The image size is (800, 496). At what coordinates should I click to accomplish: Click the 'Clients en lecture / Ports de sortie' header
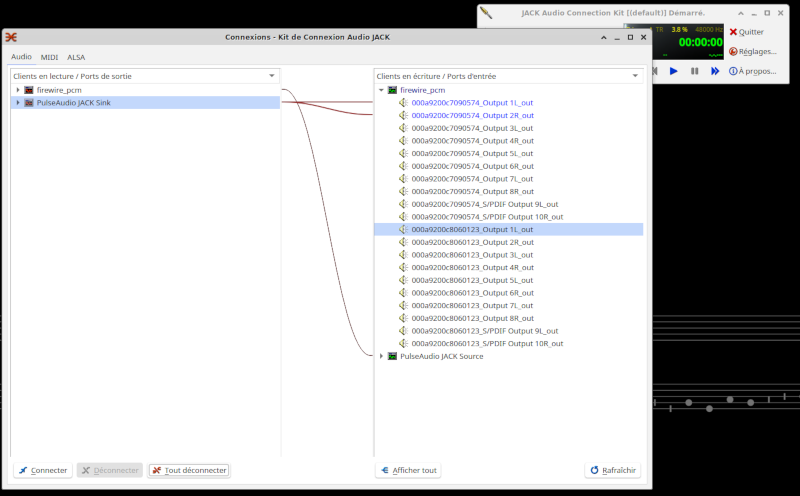tap(145, 76)
